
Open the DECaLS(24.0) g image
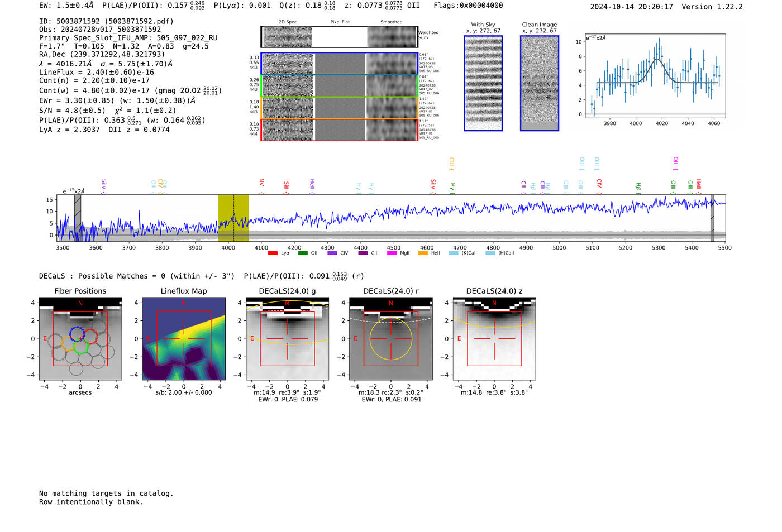(287, 339)
